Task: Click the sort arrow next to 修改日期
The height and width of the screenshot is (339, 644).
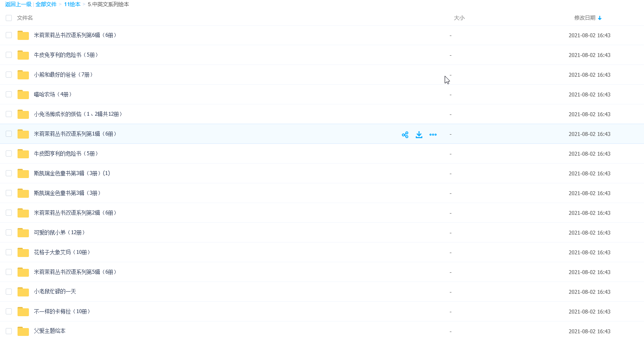Action: click(x=600, y=18)
